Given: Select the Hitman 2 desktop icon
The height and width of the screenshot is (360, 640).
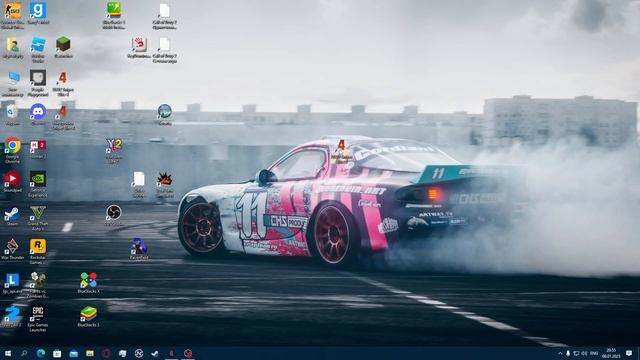Looking at the screenshot, I should click(38, 145).
